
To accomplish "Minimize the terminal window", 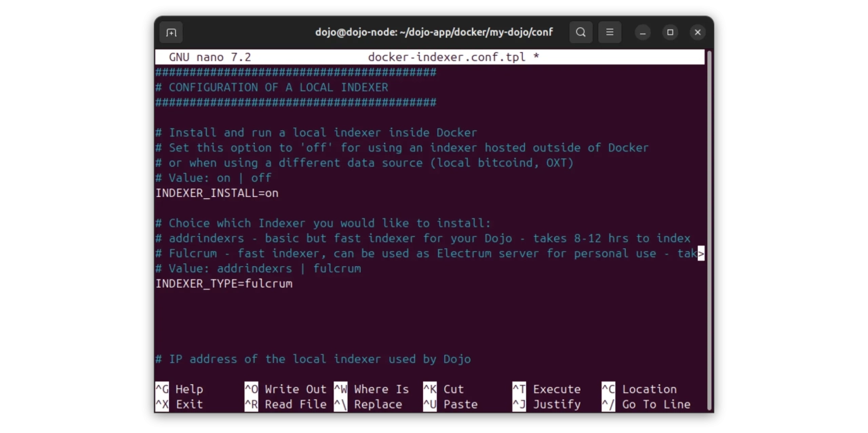I will click(x=643, y=33).
